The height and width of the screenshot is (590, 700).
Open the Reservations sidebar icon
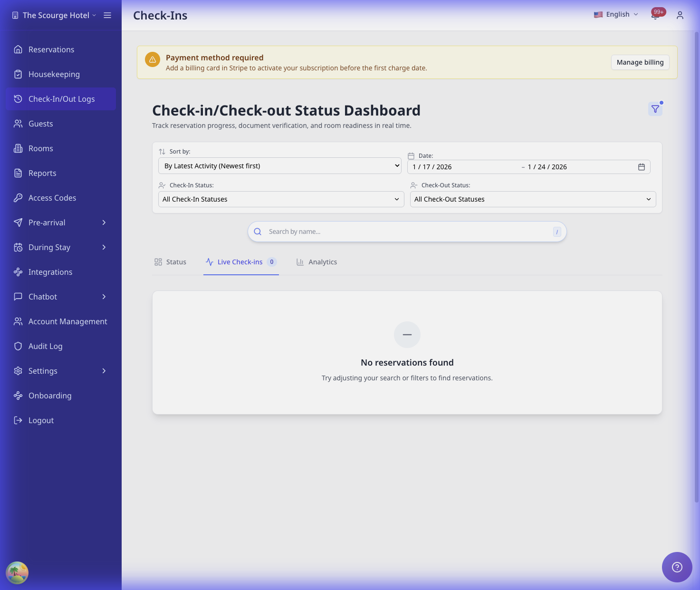(x=18, y=49)
